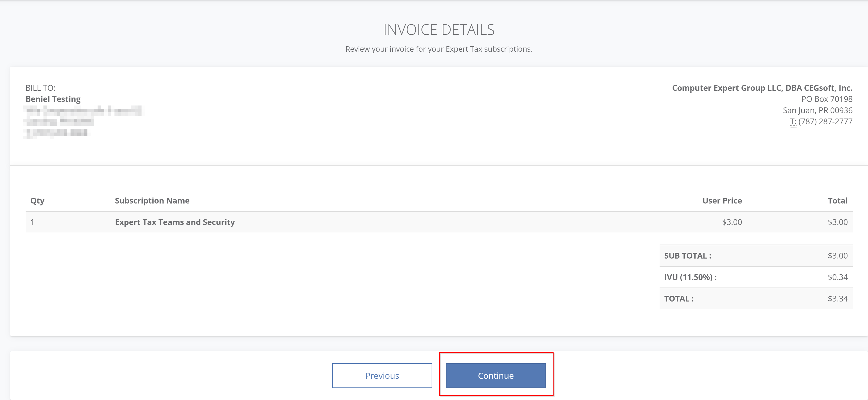Click the BILL TO: label
The height and width of the screenshot is (400, 868).
click(x=40, y=88)
